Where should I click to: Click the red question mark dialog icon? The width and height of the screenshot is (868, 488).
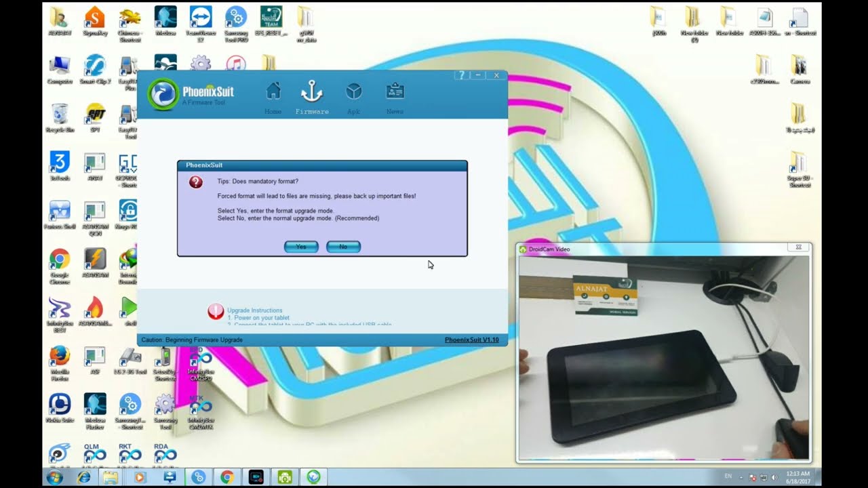point(196,182)
